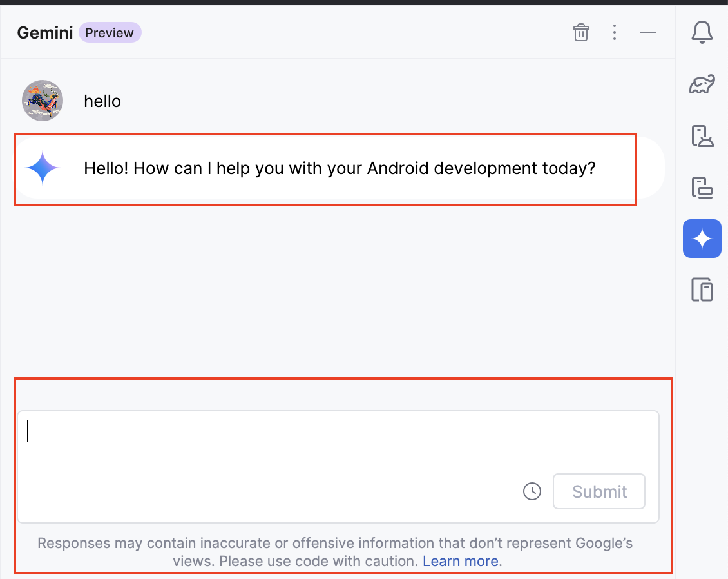Screen dimensions: 728x579
Task: Open the vertical three-dot options menu
Action: pos(615,32)
